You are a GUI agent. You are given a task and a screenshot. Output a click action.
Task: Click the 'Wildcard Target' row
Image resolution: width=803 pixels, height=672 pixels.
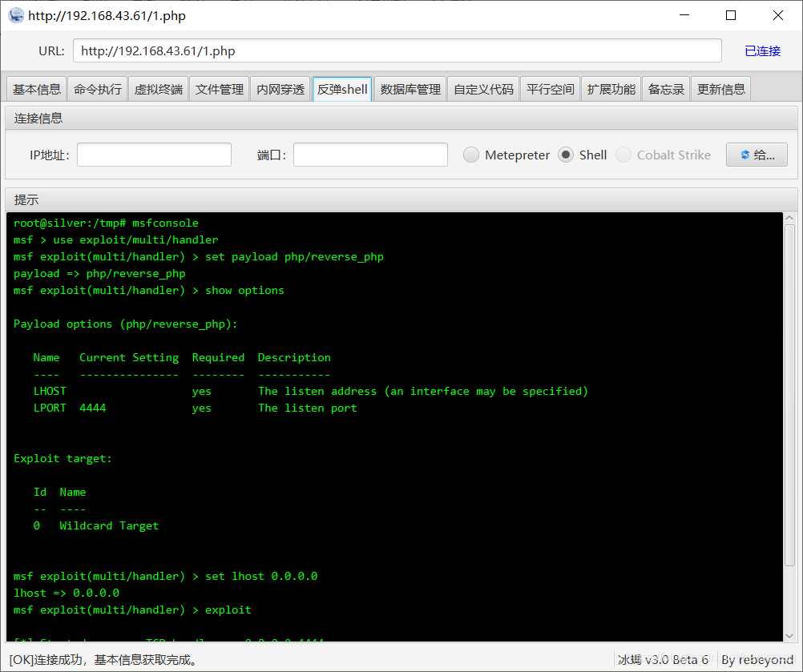click(x=95, y=525)
